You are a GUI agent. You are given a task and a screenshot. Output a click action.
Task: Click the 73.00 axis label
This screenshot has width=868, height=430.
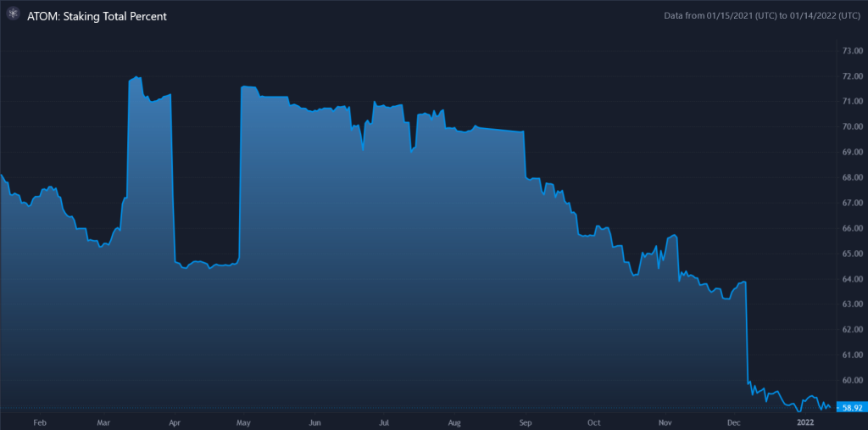tap(853, 51)
